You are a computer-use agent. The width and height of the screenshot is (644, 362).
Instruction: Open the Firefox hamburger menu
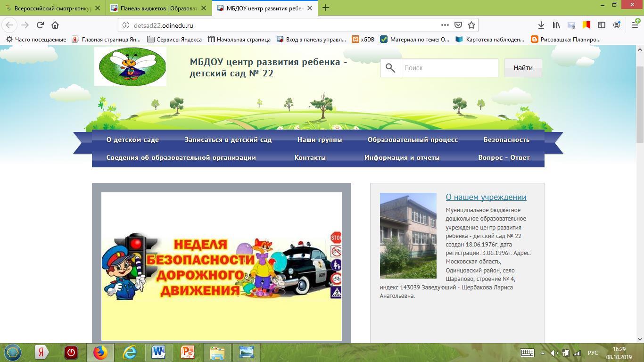point(634,25)
